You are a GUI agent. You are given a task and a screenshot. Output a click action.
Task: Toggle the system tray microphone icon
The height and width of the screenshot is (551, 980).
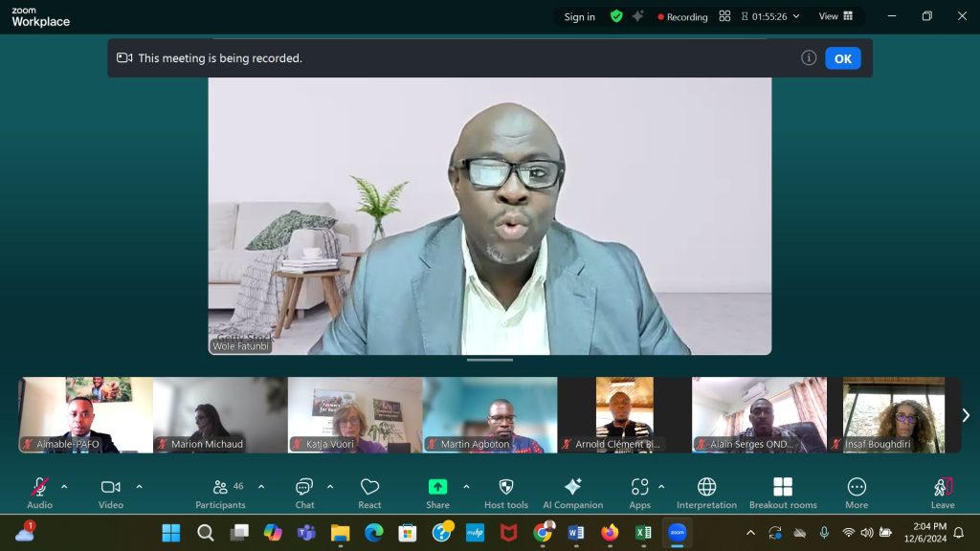(x=826, y=533)
